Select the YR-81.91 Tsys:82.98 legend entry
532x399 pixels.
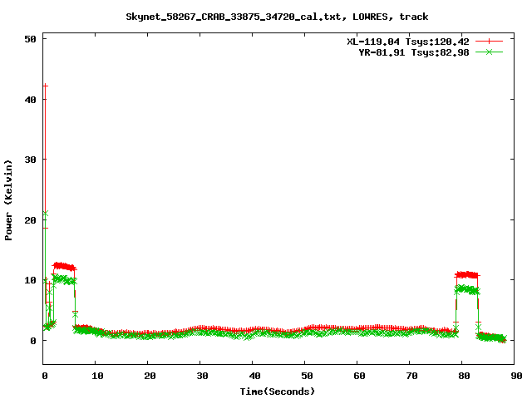[x=414, y=52]
